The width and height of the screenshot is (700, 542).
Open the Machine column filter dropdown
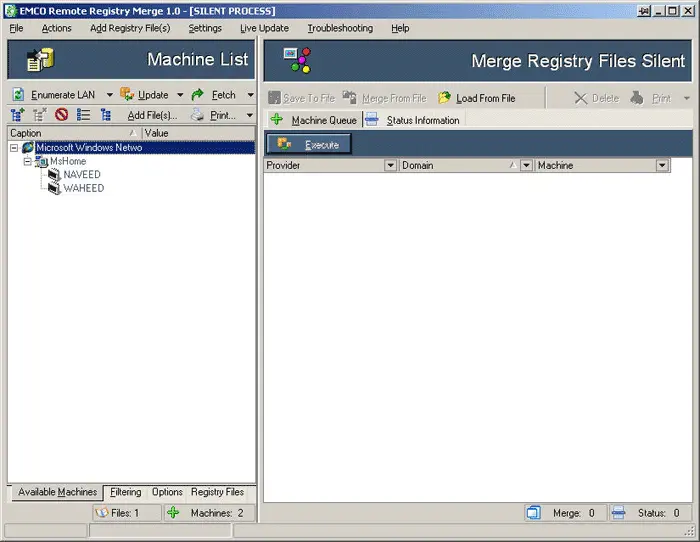point(662,166)
